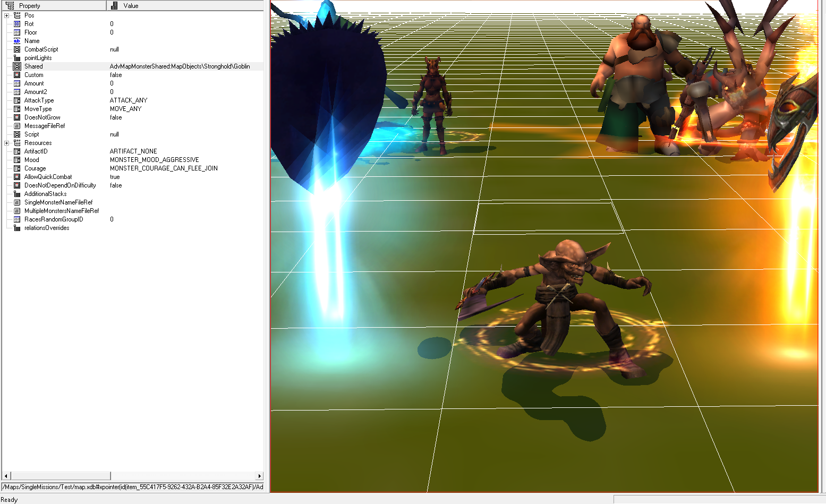Expand the Pos property node
This screenshot has height=504, width=826.
click(x=7, y=15)
